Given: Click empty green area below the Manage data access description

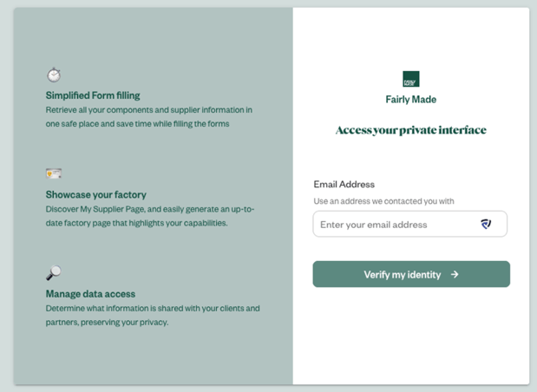Looking at the screenshot, I should click(x=152, y=357).
